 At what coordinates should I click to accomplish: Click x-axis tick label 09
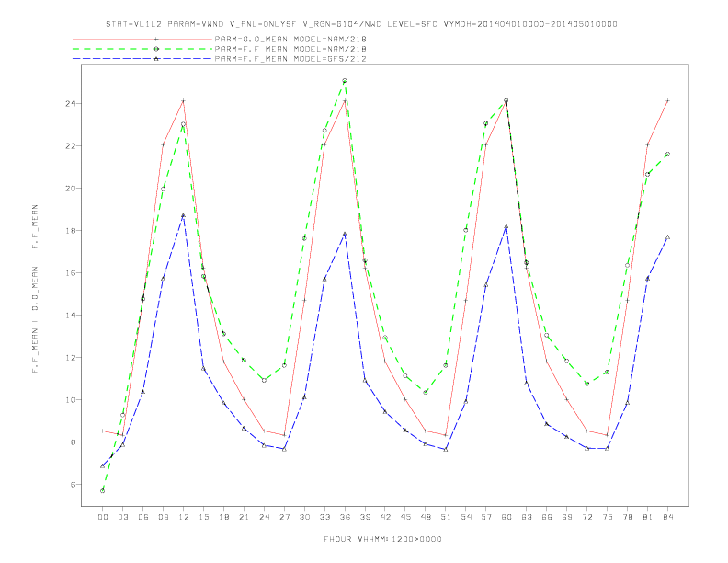[163, 517]
